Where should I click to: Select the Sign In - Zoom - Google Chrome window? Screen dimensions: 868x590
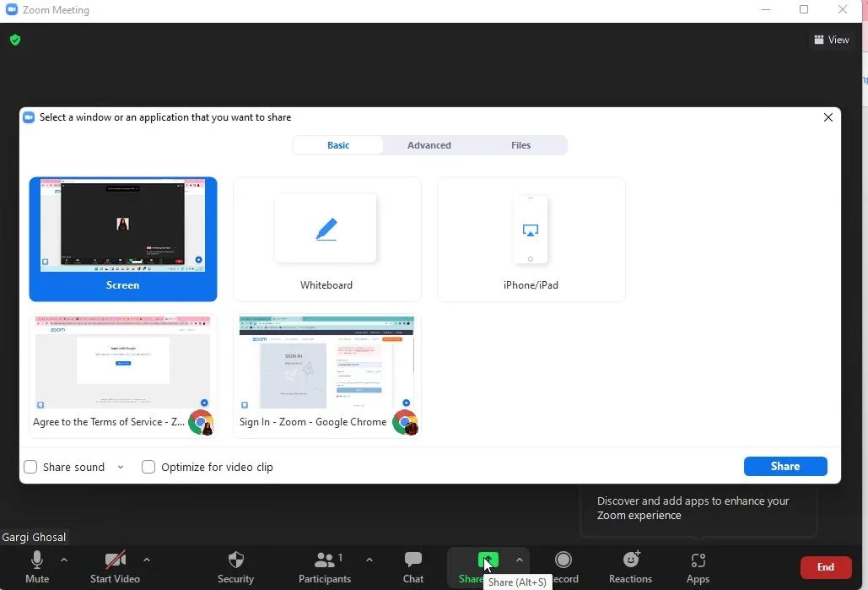(x=326, y=376)
